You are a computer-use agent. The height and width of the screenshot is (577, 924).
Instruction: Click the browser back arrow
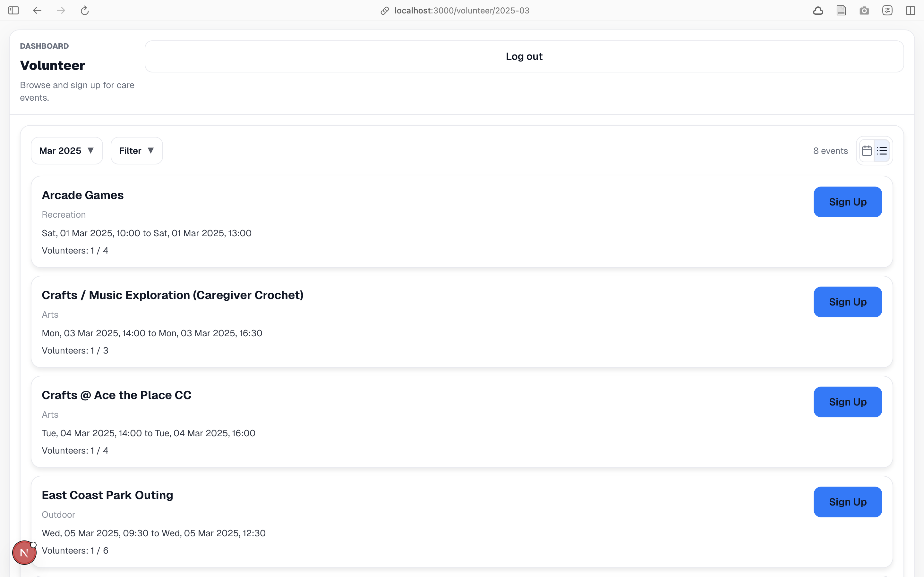pyautogui.click(x=37, y=10)
